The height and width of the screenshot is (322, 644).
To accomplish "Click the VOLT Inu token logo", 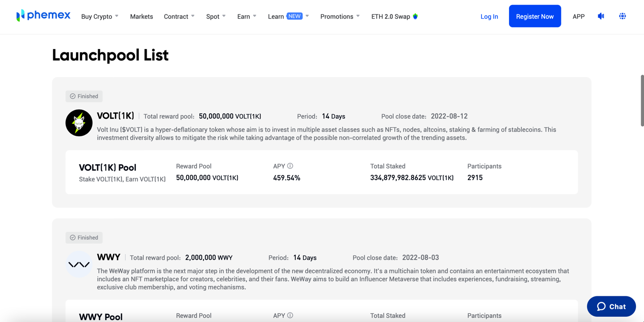I will tap(79, 123).
